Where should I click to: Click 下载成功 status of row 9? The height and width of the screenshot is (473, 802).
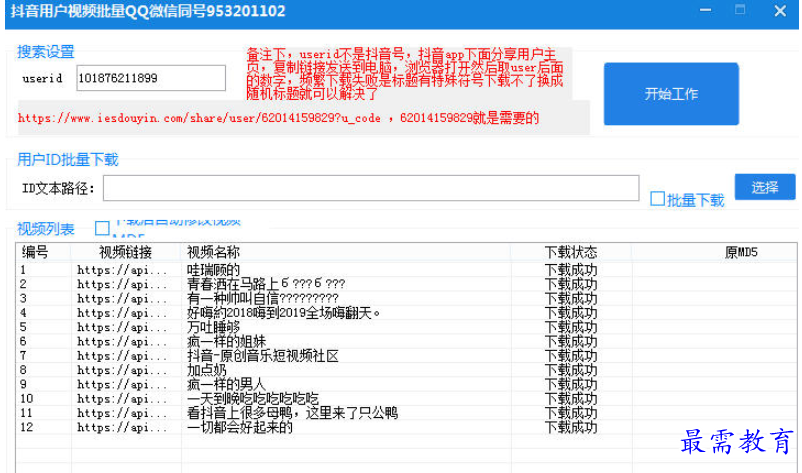point(570,384)
